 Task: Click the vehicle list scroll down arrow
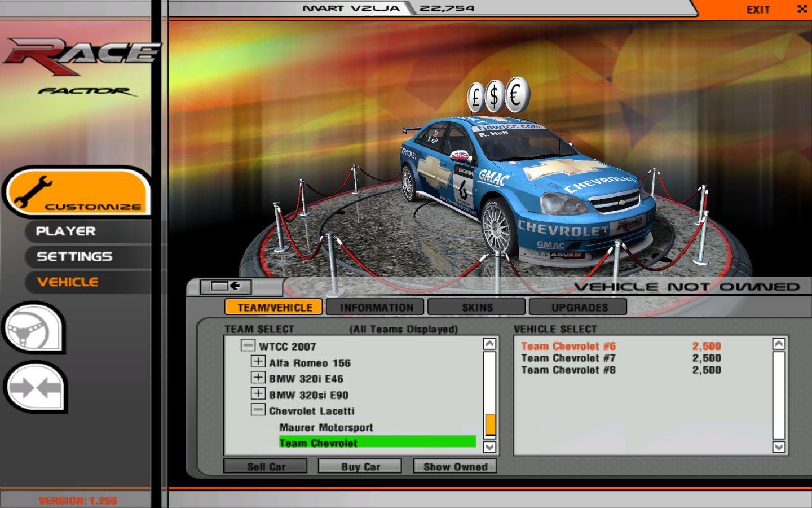(779, 447)
